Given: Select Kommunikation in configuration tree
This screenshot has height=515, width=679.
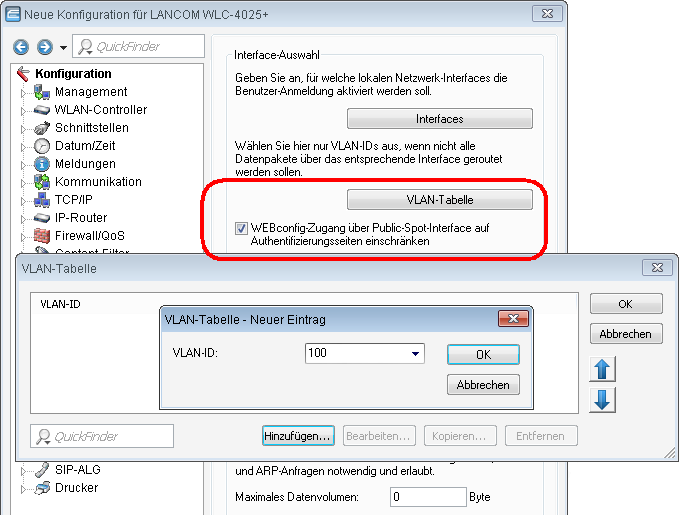Looking at the screenshot, I should click(98, 182).
